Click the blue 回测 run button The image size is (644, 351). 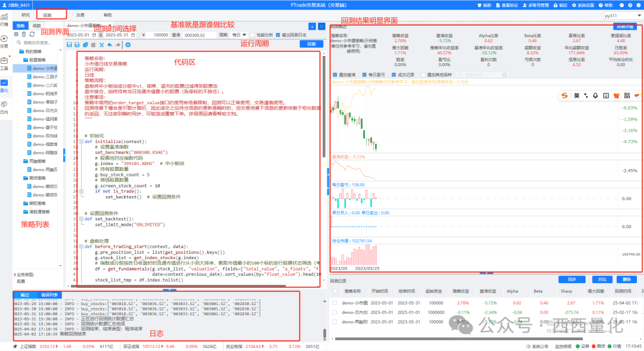(311, 44)
